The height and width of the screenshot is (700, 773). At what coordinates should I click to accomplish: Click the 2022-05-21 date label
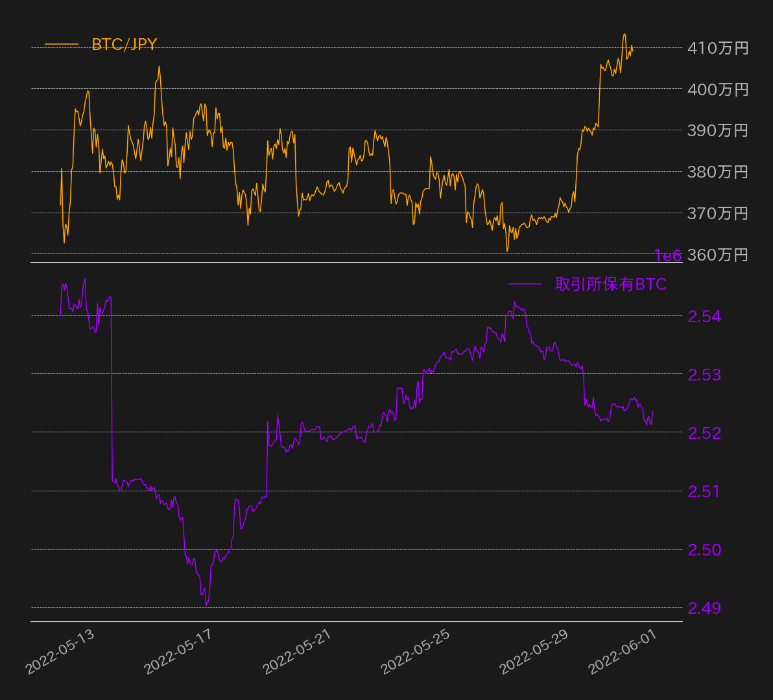[298, 651]
